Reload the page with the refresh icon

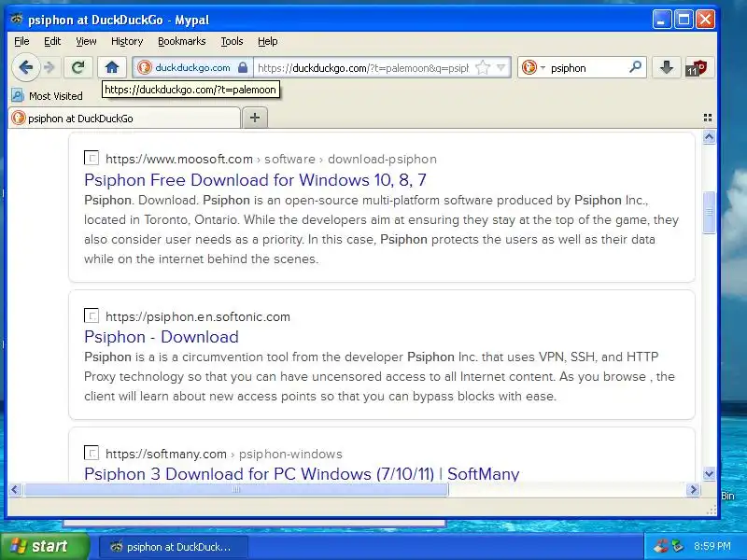[x=78, y=67]
